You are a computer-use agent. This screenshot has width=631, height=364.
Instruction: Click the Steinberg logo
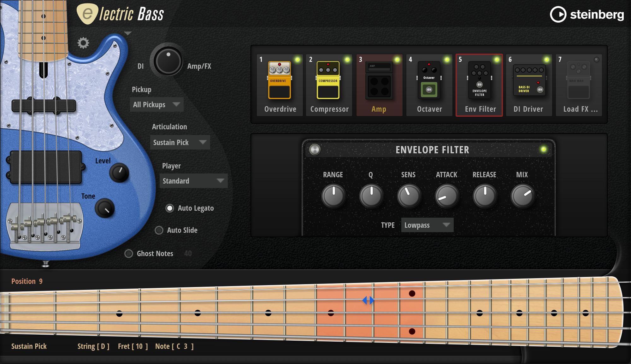pyautogui.click(x=587, y=15)
